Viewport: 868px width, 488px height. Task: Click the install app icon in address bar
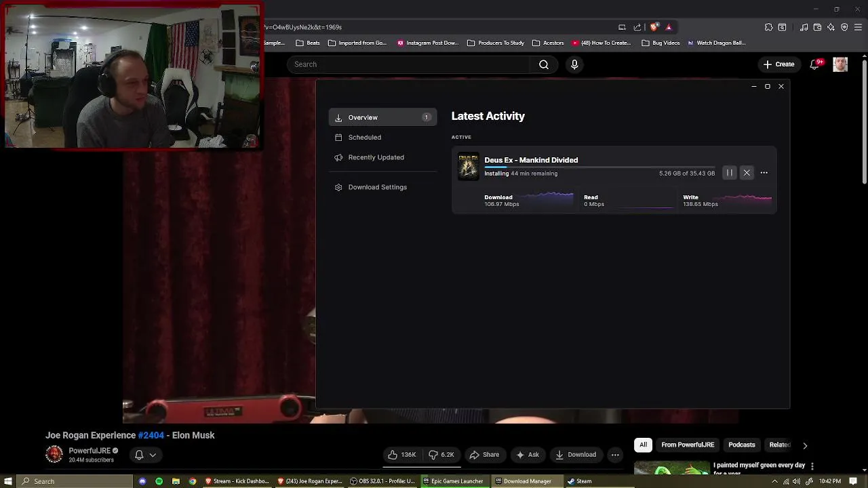tap(622, 27)
